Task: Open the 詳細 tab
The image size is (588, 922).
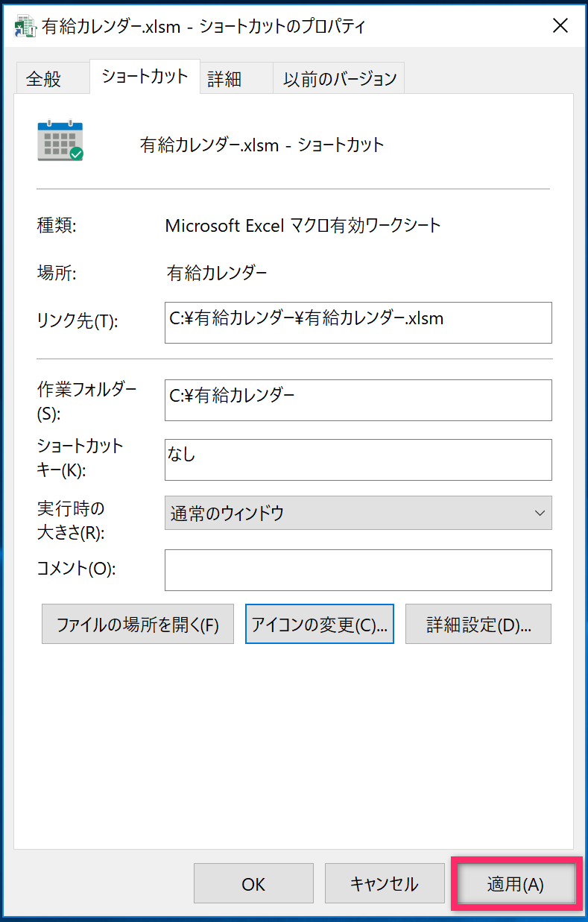Action: [224, 79]
